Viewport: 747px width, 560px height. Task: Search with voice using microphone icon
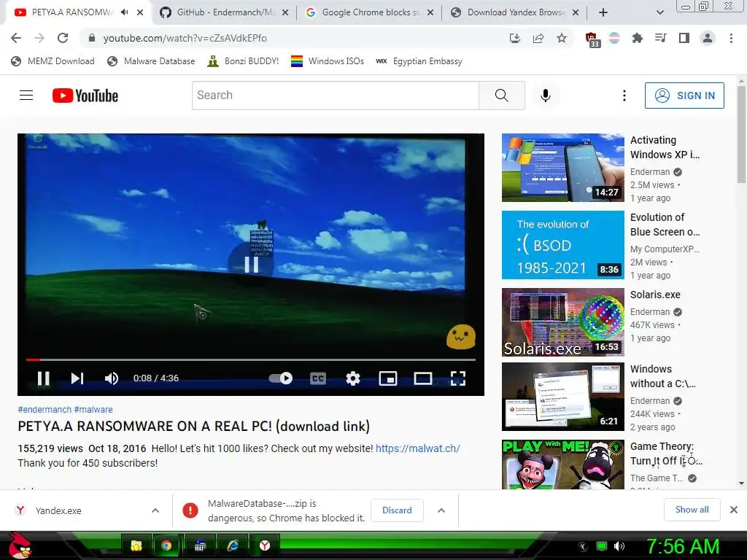click(x=546, y=96)
